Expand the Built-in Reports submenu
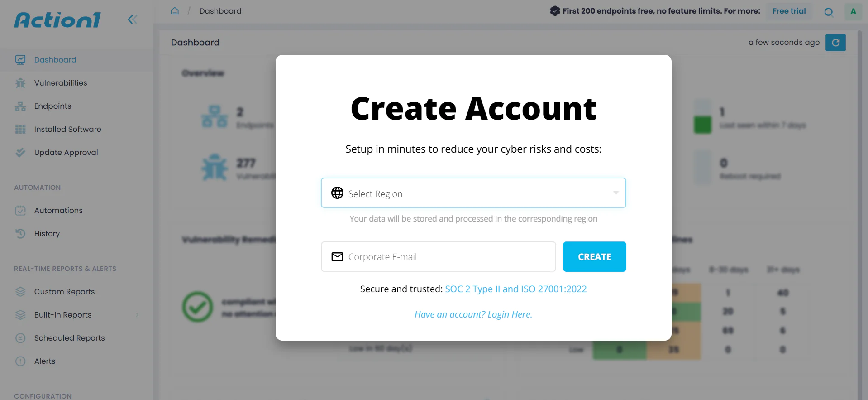This screenshot has width=868, height=400. (137, 315)
